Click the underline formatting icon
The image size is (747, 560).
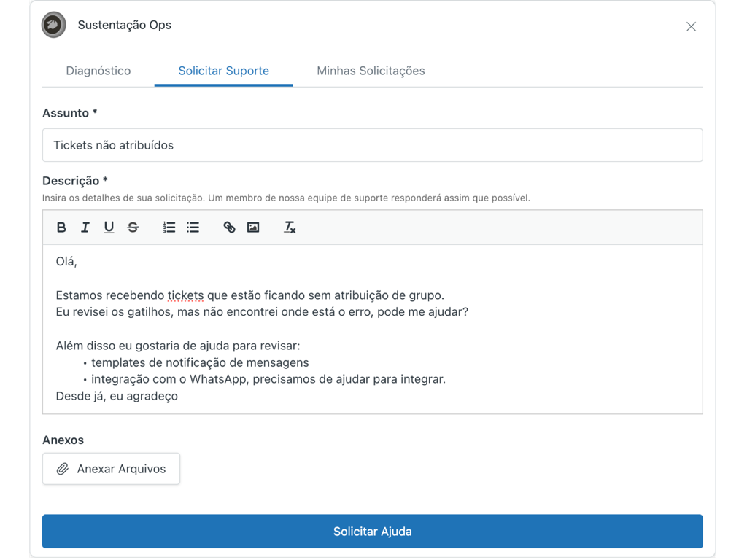109,227
